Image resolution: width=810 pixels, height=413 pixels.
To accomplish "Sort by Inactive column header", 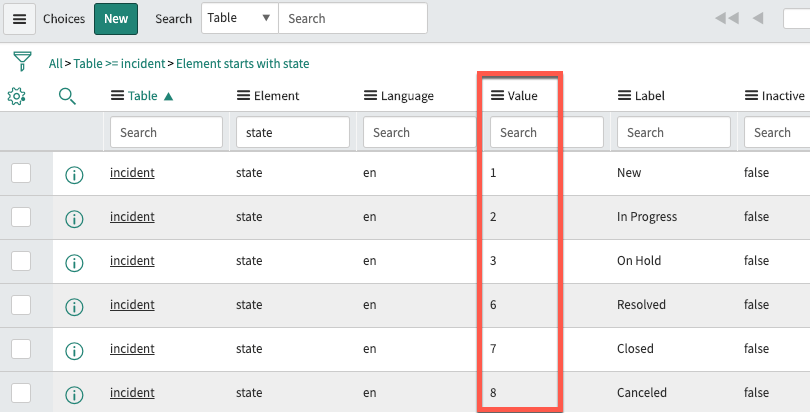I will [783, 96].
